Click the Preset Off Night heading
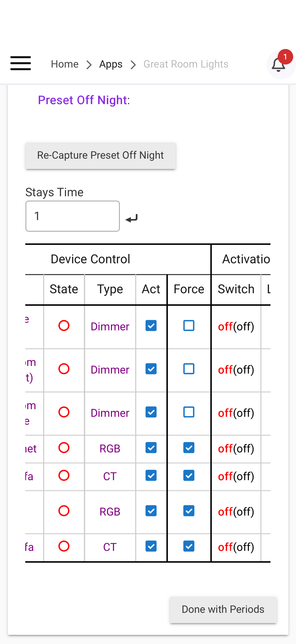 click(82, 100)
